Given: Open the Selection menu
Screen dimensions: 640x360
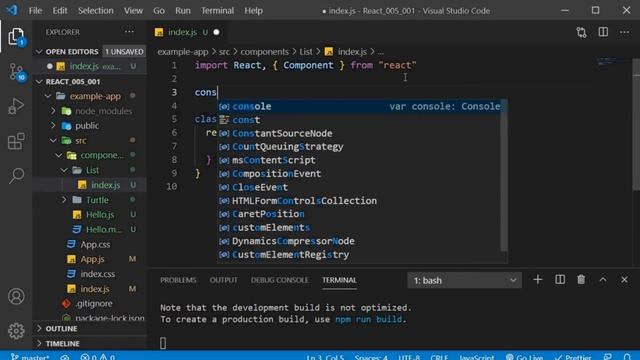Looking at the screenshot, I should pos(96,11).
